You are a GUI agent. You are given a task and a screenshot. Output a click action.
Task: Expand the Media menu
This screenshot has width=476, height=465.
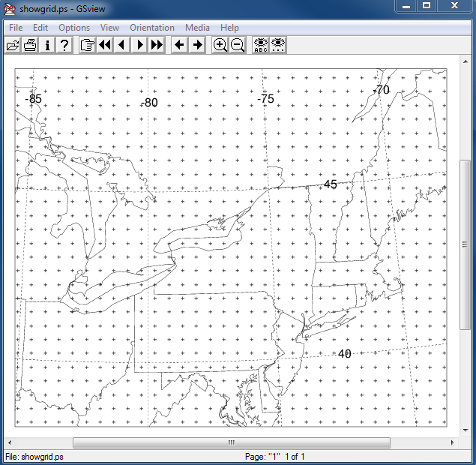point(197,28)
